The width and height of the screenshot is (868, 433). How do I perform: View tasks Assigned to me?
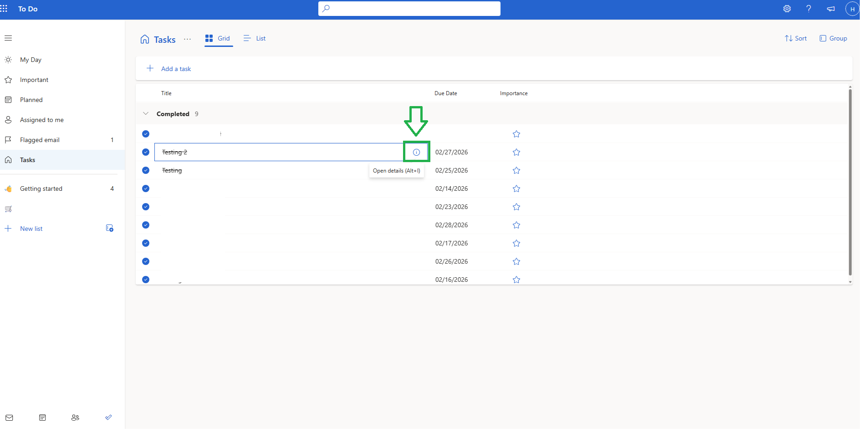pyautogui.click(x=41, y=120)
